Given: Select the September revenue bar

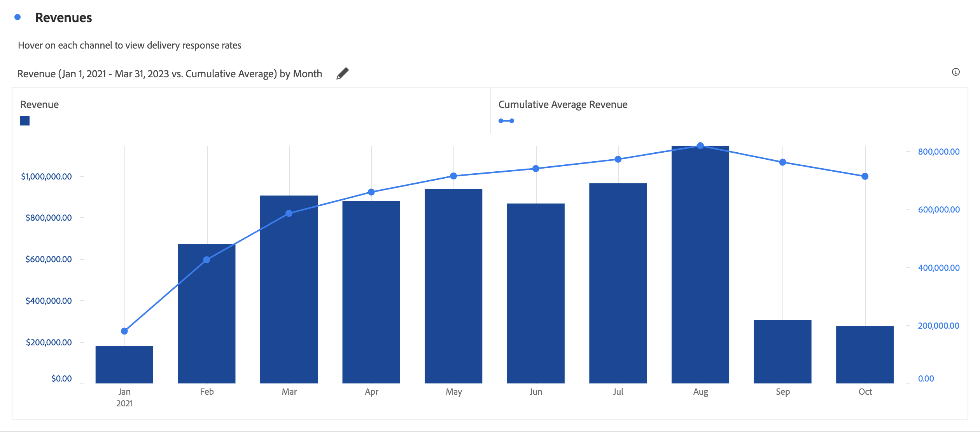Looking at the screenshot, I should point(782,351).
